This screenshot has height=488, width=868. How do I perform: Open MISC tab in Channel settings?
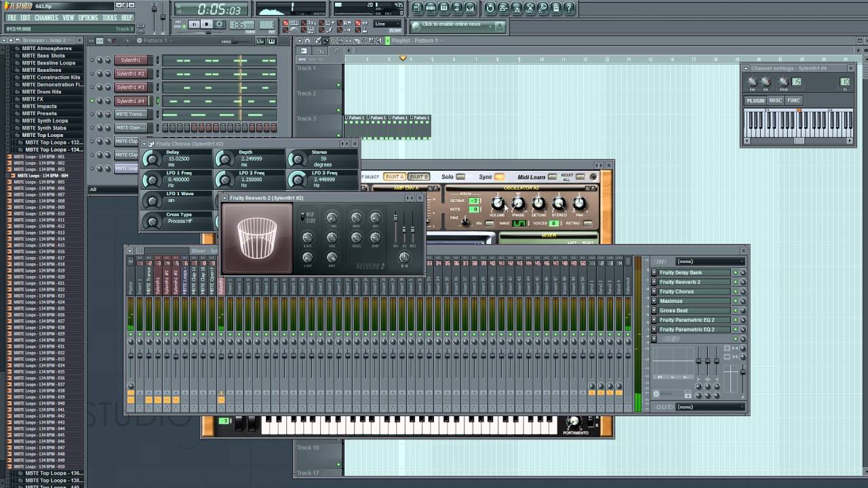pyautogui.click(x=775, y=100)
